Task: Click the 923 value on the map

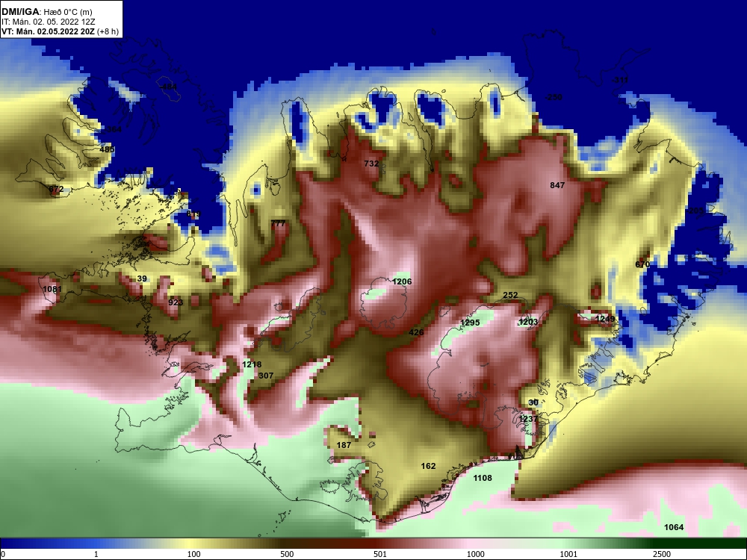Action: coord(176,302)
